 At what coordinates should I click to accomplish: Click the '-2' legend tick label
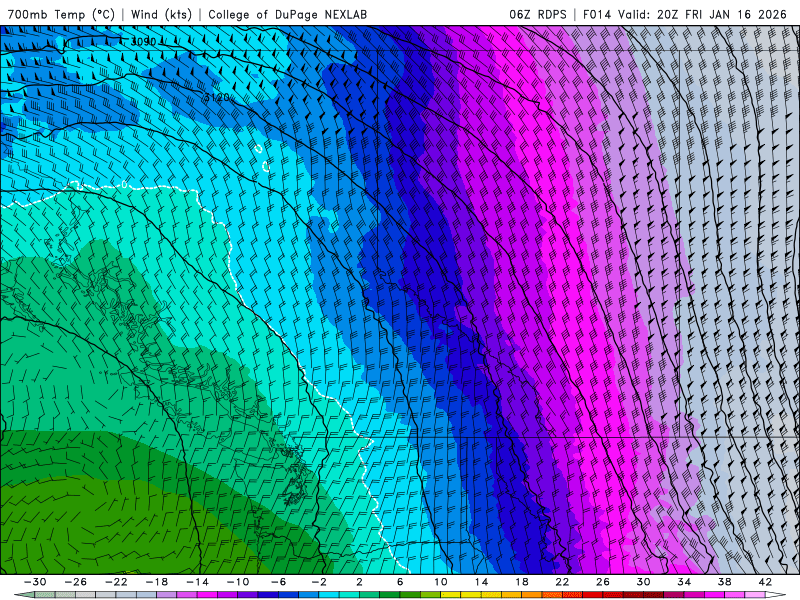pyautogui.click(x=318, y=582)
